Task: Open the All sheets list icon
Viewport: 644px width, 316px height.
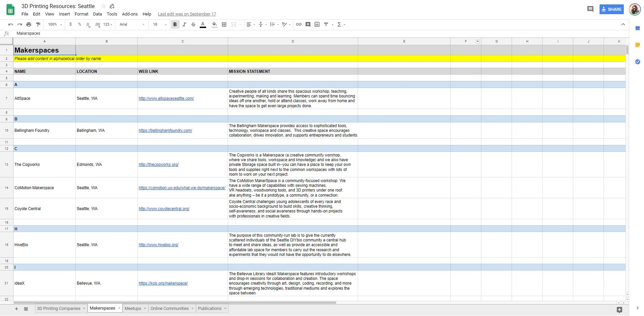Action: point(26,309)
